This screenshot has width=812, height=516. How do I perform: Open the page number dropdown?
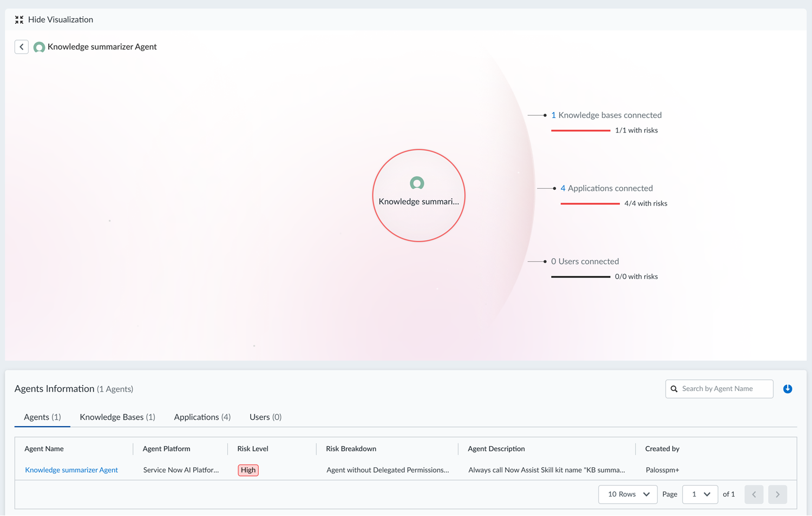pos(699,494)
